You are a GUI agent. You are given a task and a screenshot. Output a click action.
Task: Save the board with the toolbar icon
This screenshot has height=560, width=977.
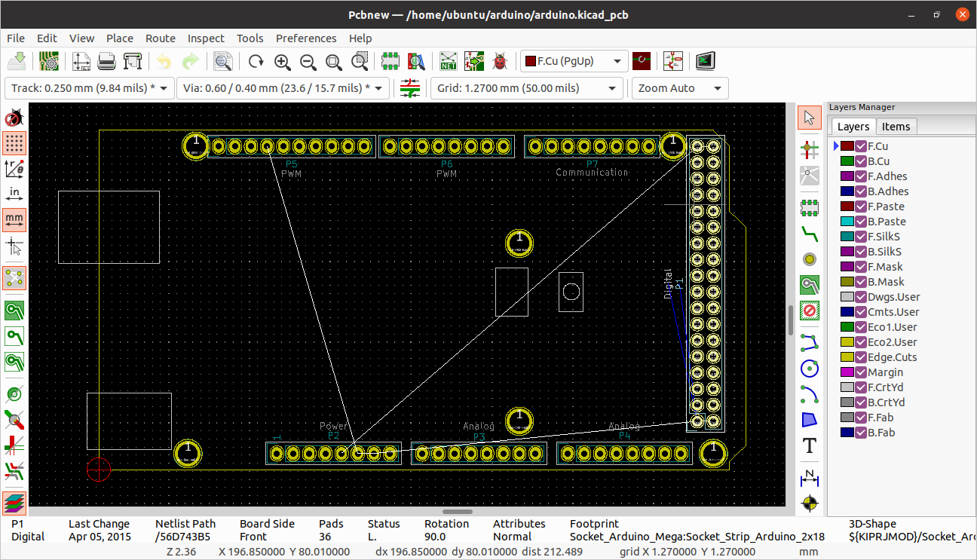[17, 61]
